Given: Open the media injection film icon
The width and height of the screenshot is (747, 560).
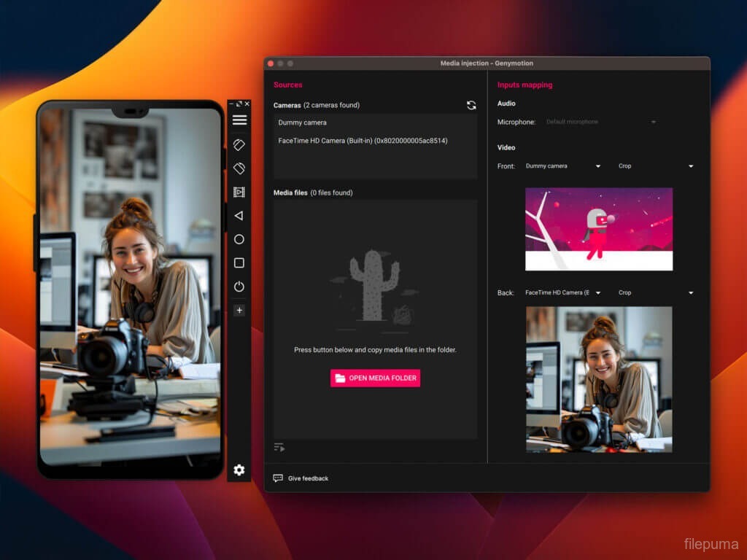Looking at the screenshot, I should click(x=239, y=192).
